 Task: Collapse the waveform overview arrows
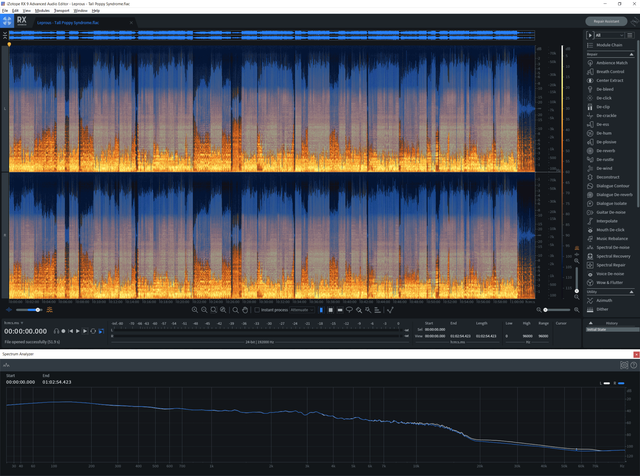[x=5, y=36]
